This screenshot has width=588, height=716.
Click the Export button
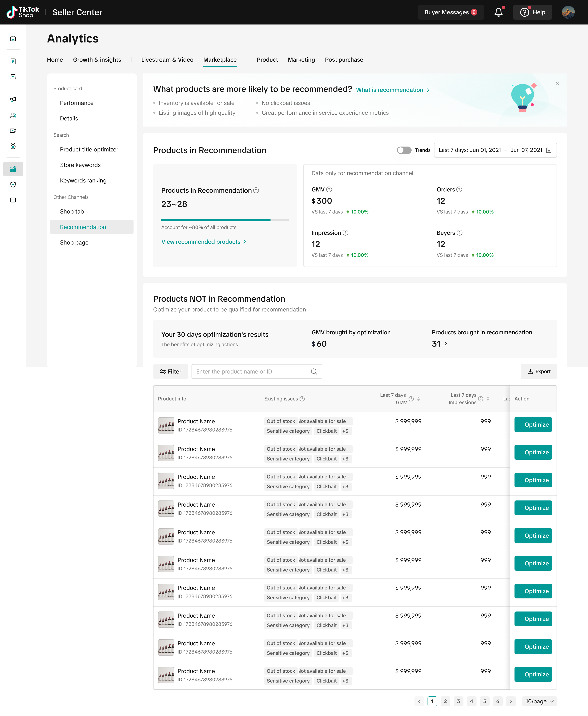539,371
